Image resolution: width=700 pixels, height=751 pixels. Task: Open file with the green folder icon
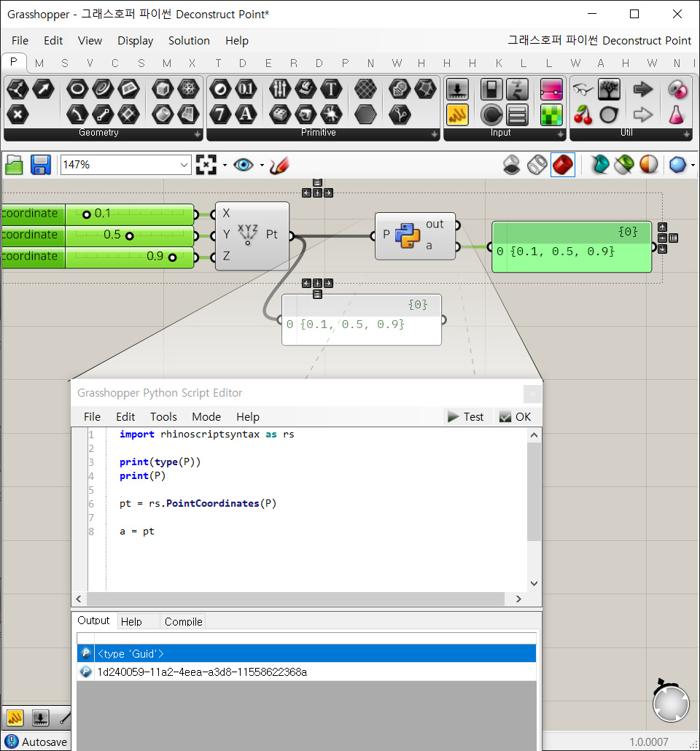point(15,166)
